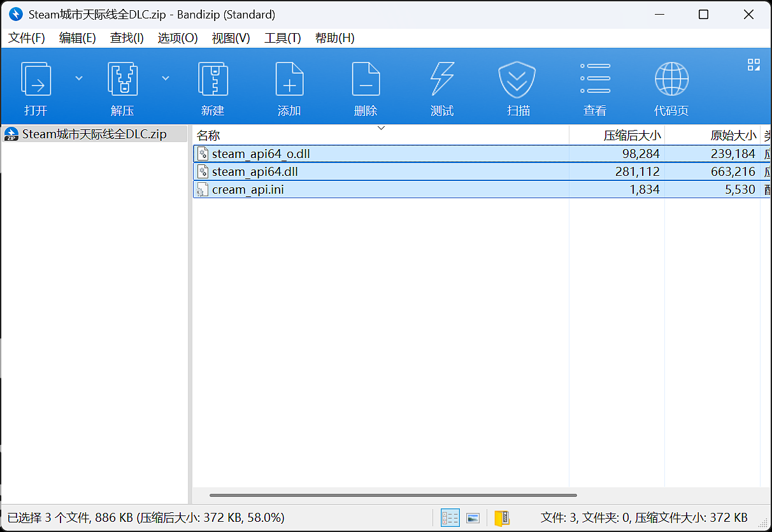Close the Bandizip window
772x532 pixels.
(748, 14)
